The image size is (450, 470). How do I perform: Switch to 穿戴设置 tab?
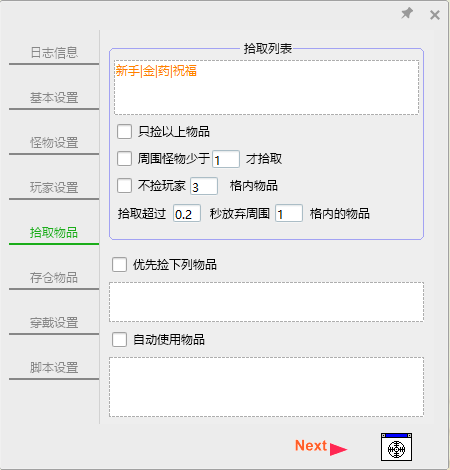coord(54,323)
